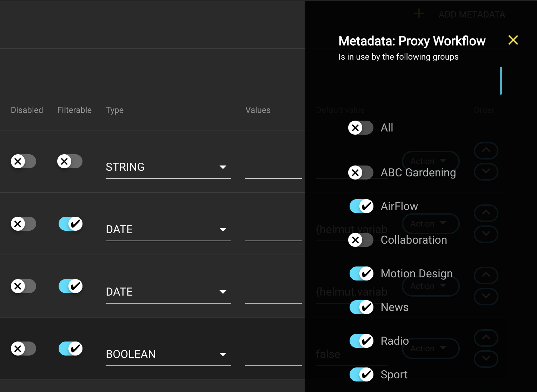Move the BOOLEAN row up in order
The height and width of the screenshot is (392, 537).
pyautogui.click(x=486, y=338)
